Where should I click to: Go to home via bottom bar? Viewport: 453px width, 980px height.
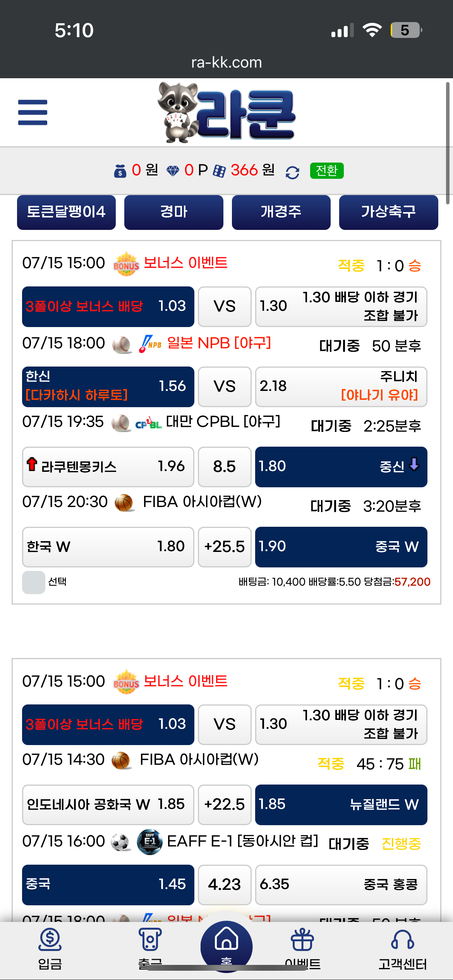coord(226,944)
